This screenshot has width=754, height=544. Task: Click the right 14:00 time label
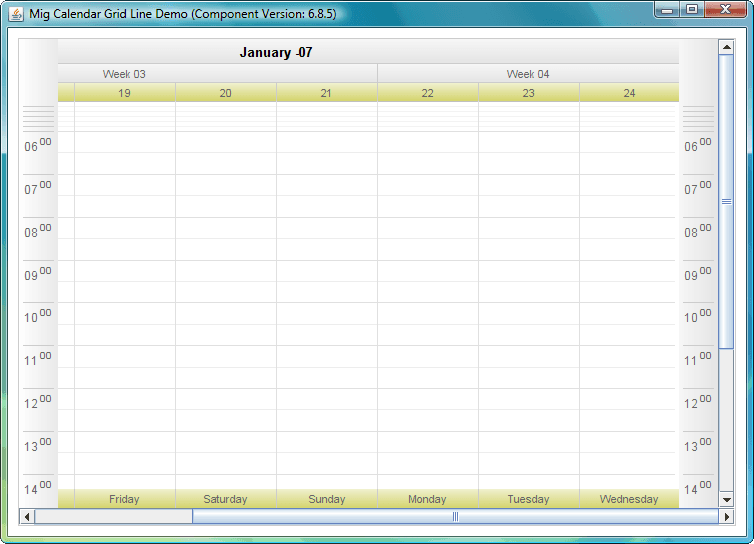click(x=698, y=488)
